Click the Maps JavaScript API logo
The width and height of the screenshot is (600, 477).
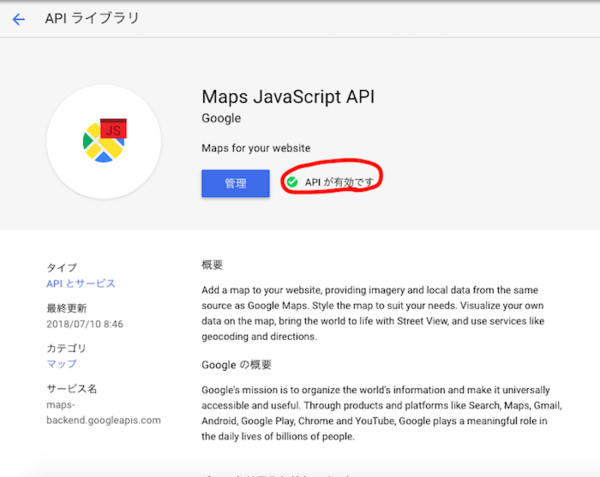tap(104, 142)
